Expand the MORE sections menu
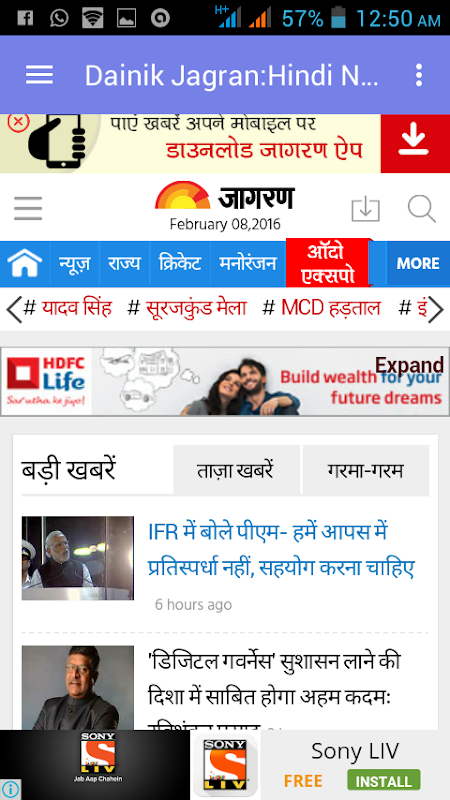The image size is (450, 800). click(418, 263)
